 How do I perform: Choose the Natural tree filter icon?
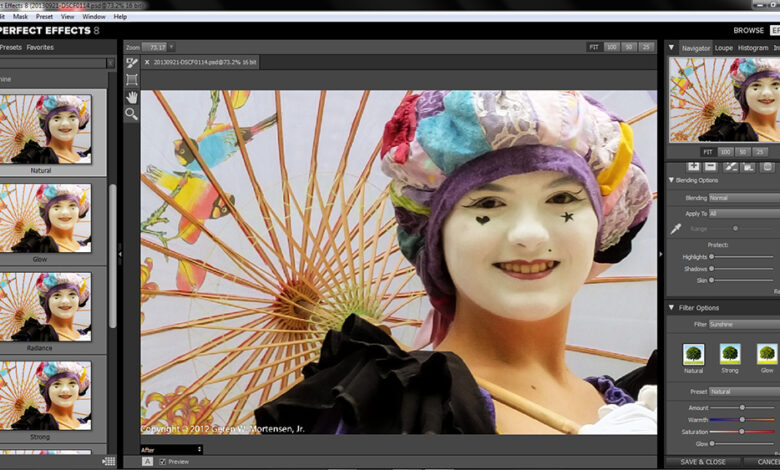click(x=693, y=354)
